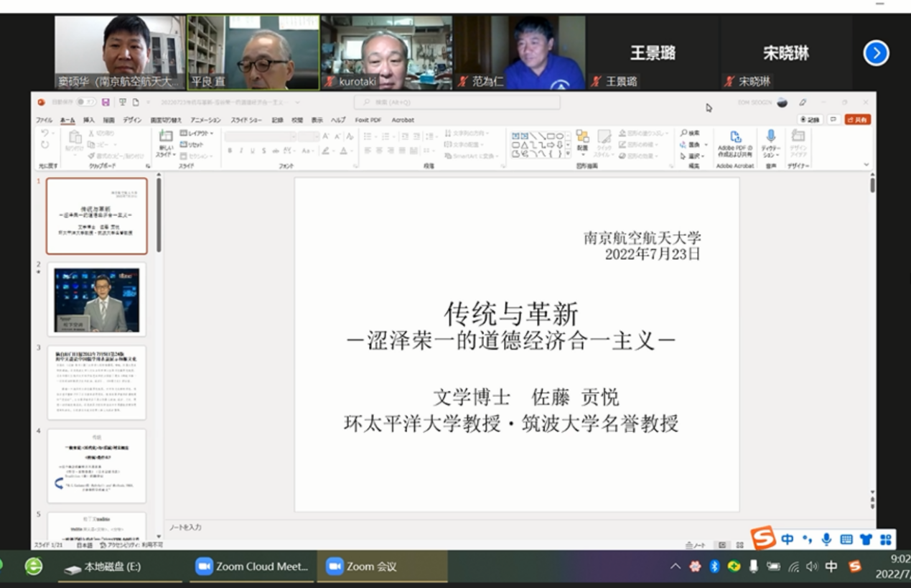Toggle the Notes pane button in status bar
Image resolution: width=911 pixels, height=588 pixels.
coord(694,545)
